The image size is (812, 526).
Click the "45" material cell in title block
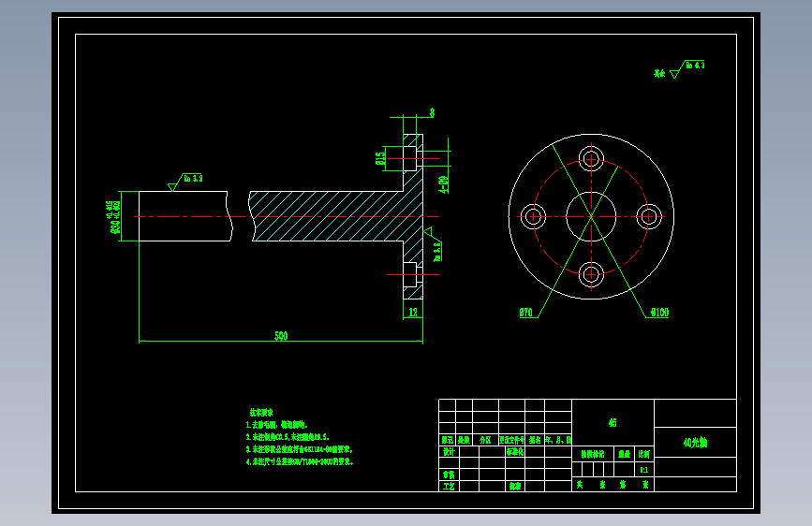coord(613,423)
